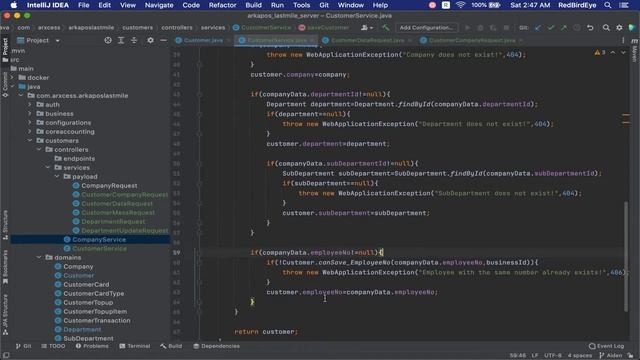Viewport: 640px width, 360px height.
Task: Go to the previous highlighted error arrow
Action: (x=613, y=53)
